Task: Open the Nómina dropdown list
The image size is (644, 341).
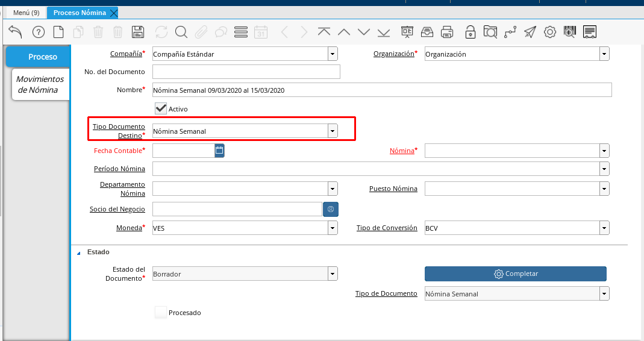Action: (x=604, y=151)
